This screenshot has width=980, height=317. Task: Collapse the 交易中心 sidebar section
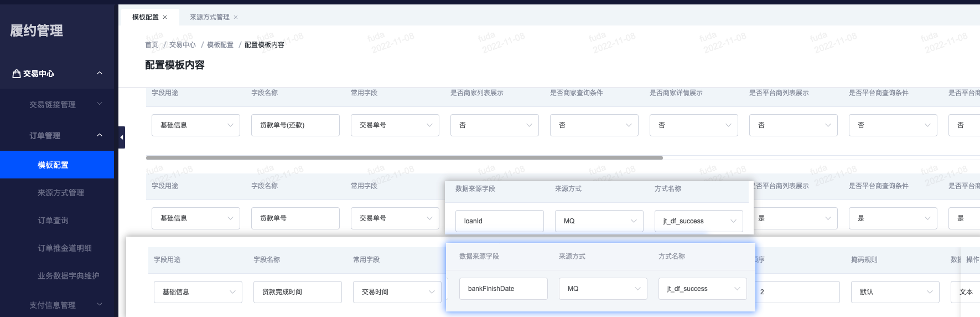coord(100,73)
